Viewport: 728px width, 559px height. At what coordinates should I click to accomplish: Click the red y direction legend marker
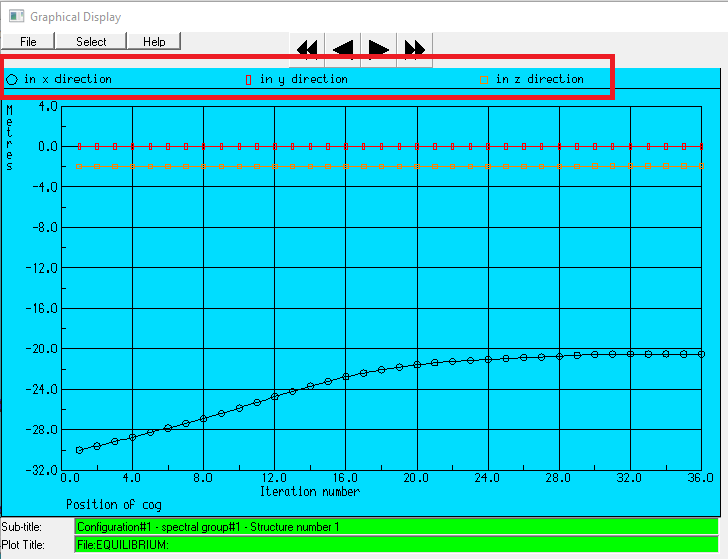(248, 80)
